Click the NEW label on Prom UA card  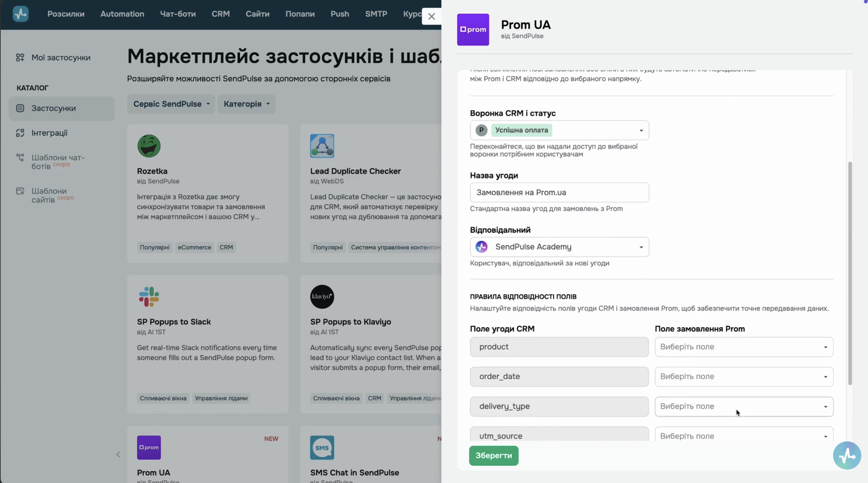(x=271, y=439)
